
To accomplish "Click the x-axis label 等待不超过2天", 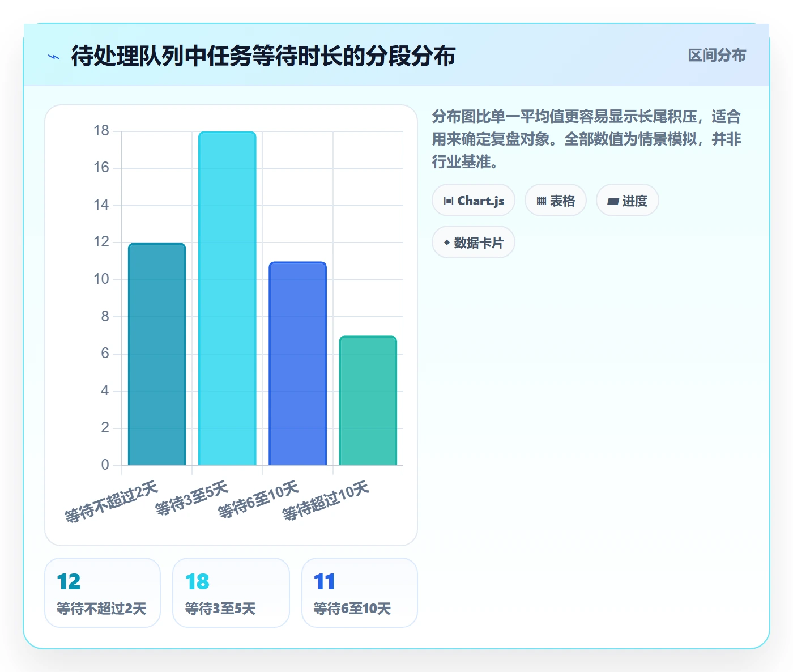I will tap(111, 501).
